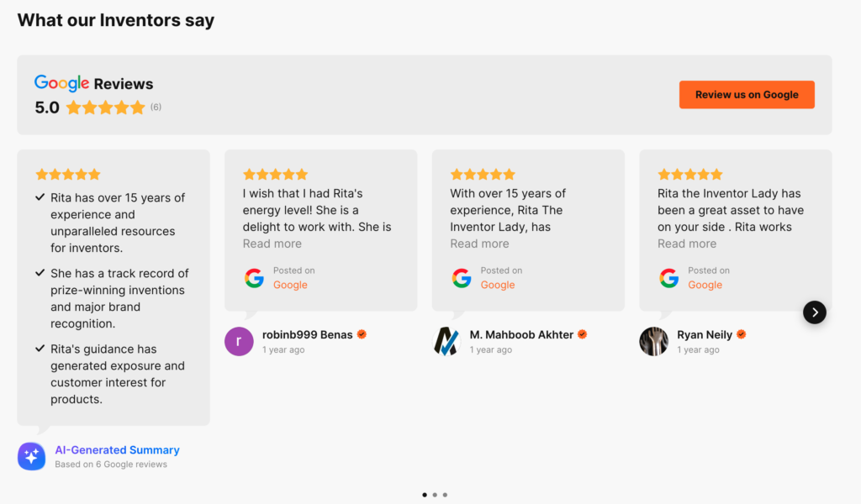Click robinb999 Benas purple avatar
The height and width of the screenshot is (504, 861).
click(239, 342)
